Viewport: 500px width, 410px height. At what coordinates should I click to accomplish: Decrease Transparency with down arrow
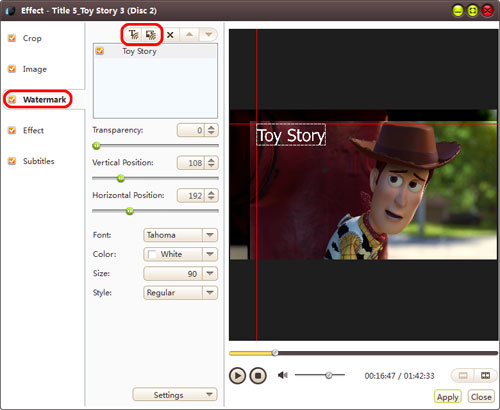point(211,133)
